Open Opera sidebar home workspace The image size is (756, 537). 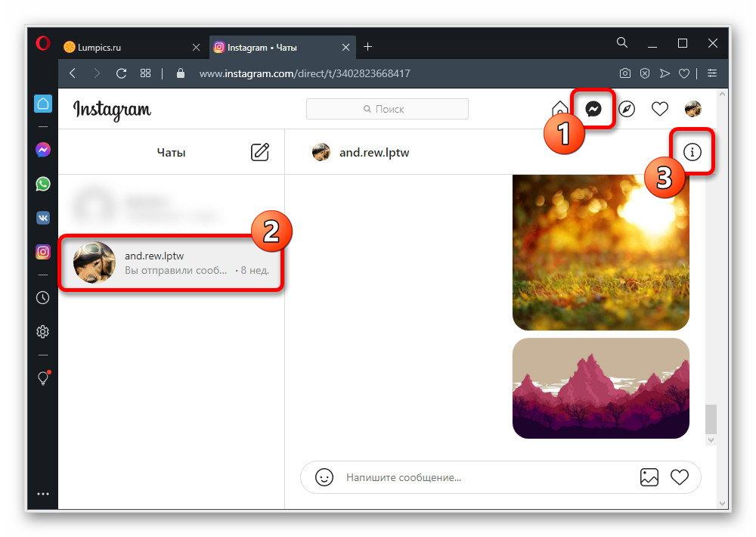43,104
